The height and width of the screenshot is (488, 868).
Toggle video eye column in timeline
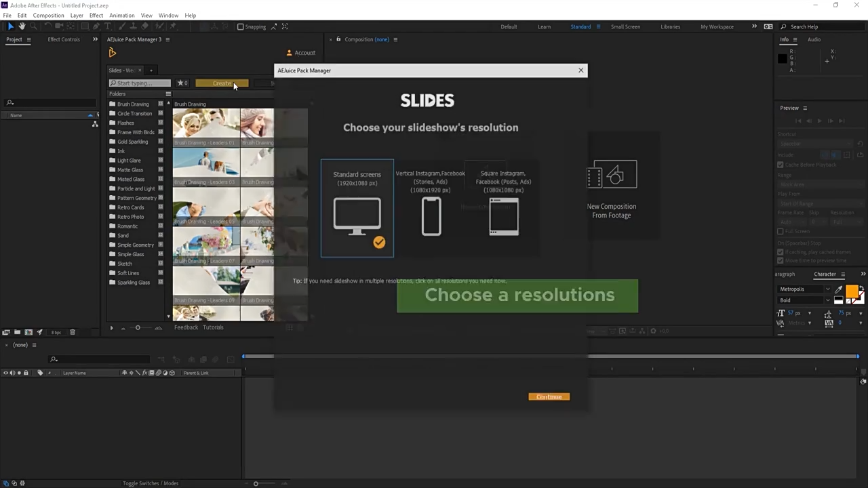pos(5,373)
